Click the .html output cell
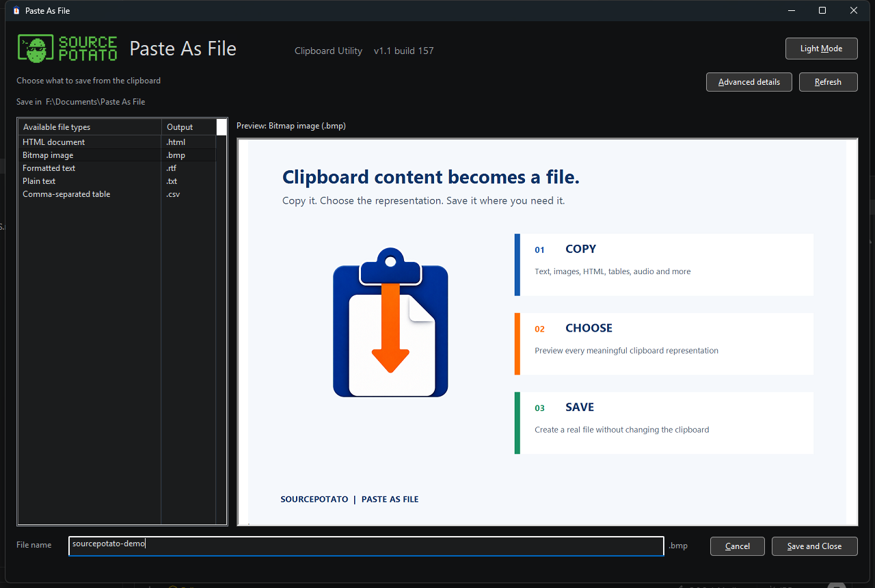 [x=189, y=142]
